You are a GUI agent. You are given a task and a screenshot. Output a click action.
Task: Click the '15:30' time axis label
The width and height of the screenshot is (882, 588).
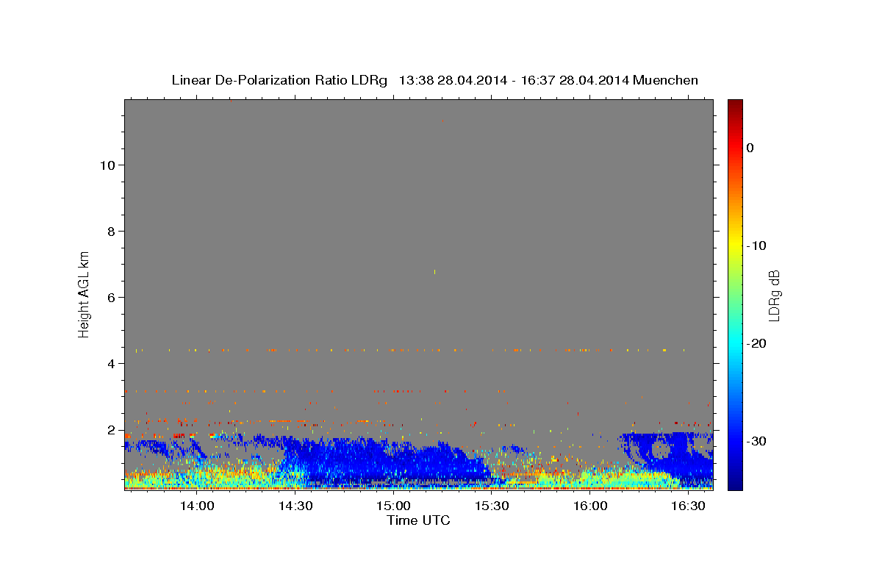point(492,506)
